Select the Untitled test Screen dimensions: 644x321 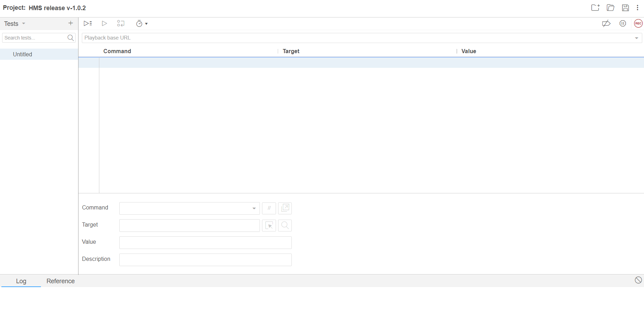point(39,54)
